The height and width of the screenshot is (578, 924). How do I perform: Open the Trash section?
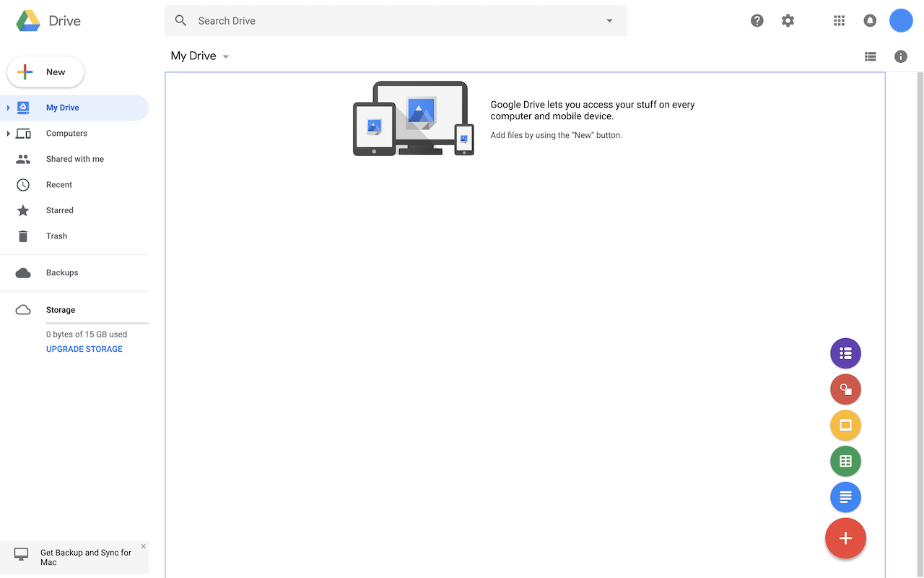tap(74, 236)
